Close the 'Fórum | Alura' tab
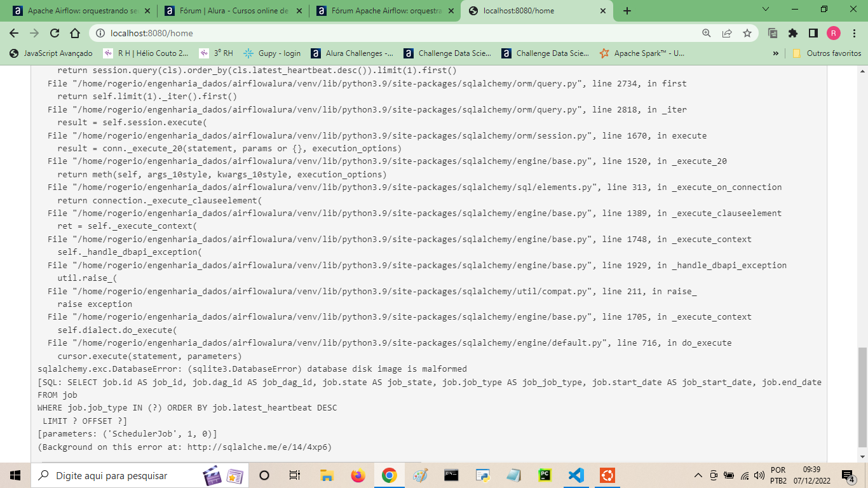This screenshot has height=488, width=868. [x=299, y=11]
